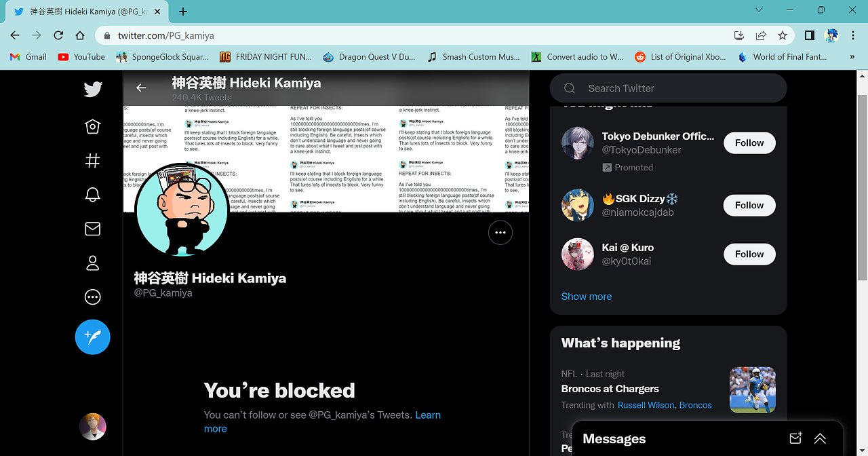Viewport: 868px width, 456px height.
Task: Click the Broncos trending link
Action: click(696, 405)
